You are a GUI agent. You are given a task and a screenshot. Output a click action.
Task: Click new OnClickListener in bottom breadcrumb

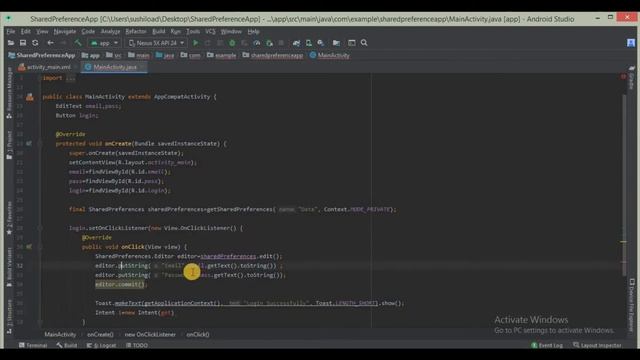tap(150, 335)
